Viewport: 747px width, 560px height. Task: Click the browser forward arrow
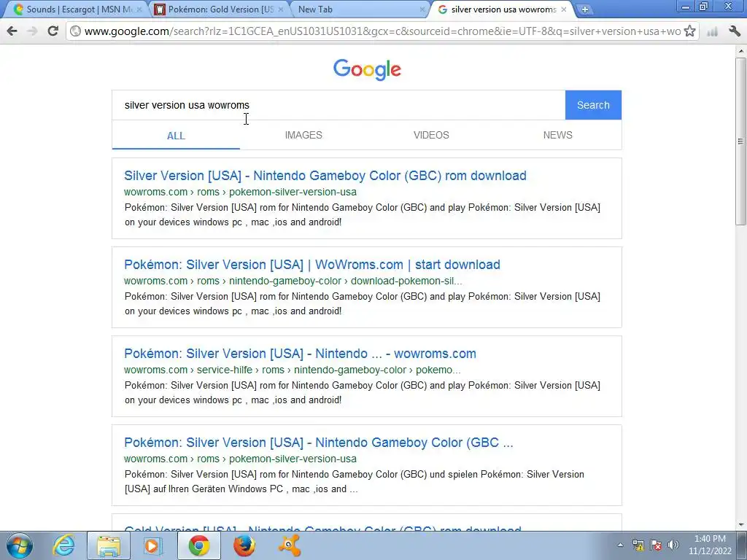pos(32,31)
